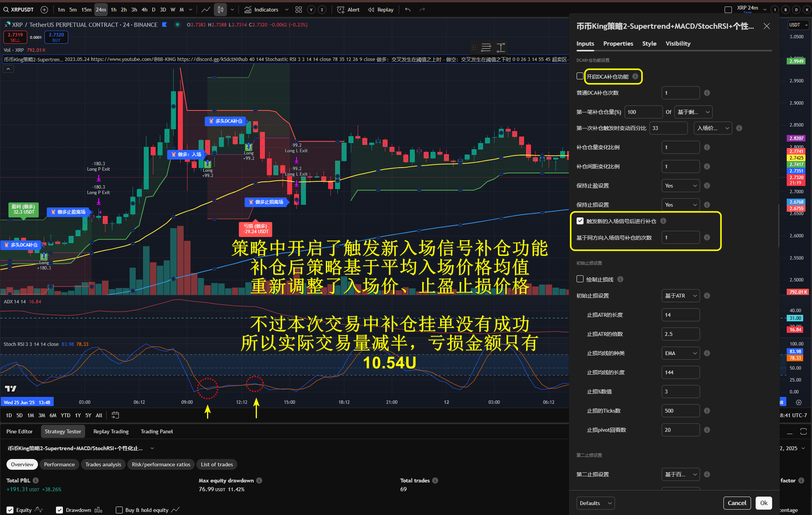Screen dimensions: 812x515
Task: Start bar Replay mode
Action: tap(381, 10)
